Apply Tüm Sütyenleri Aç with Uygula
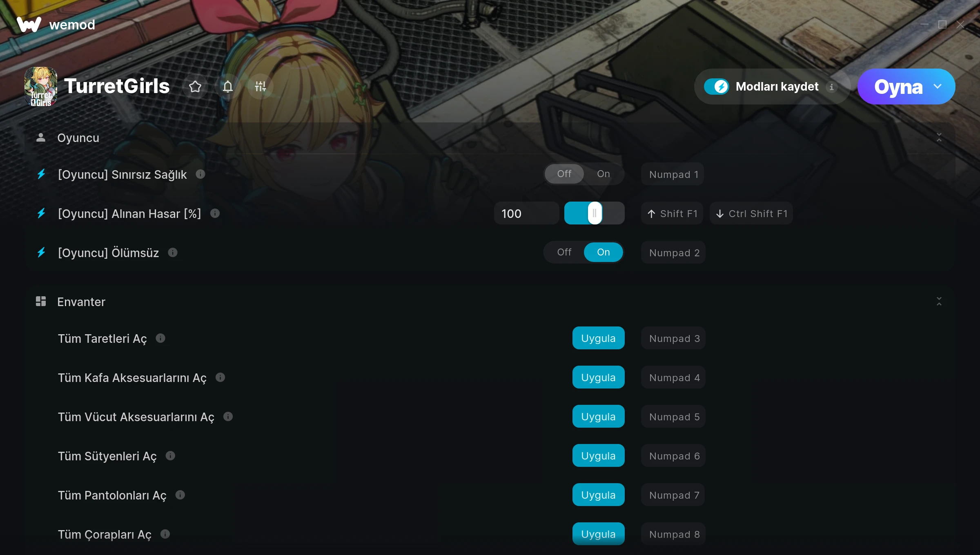980x555 pixels. click(x=598, y=456)
